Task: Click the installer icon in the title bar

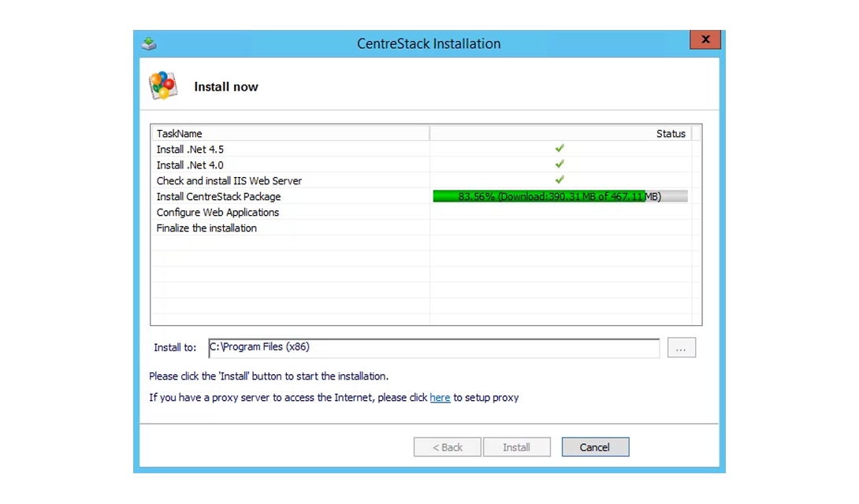Action: click(147, 43)
